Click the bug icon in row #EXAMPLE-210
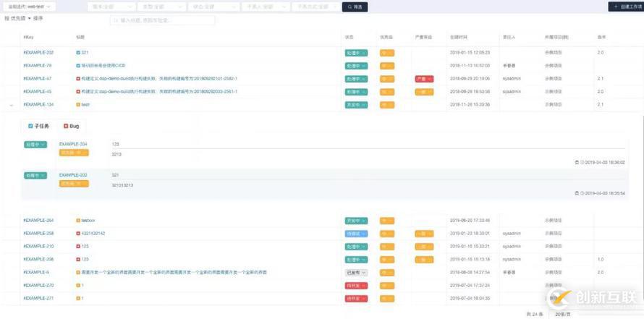 coord(78,247)
